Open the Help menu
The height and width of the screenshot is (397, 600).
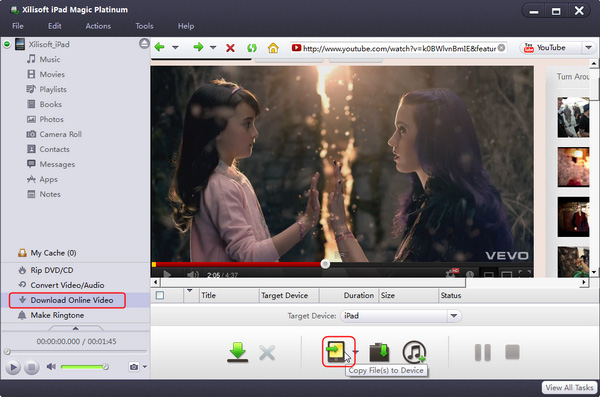coord(186,26)
